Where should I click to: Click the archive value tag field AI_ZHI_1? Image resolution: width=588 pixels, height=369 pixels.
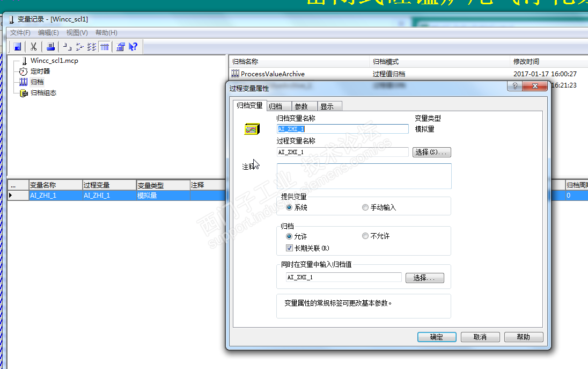pos(343,277)
